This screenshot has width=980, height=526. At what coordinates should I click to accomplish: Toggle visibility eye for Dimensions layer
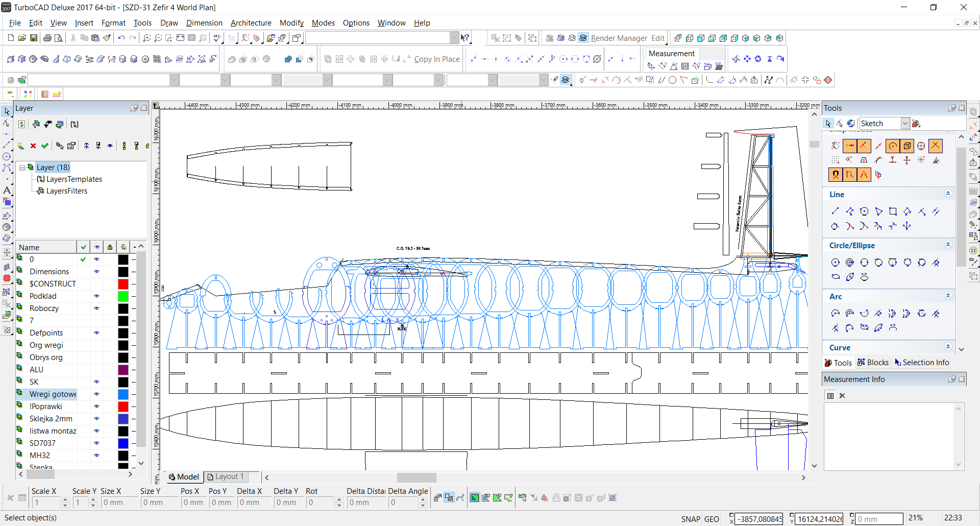click(x=97, y=272)
